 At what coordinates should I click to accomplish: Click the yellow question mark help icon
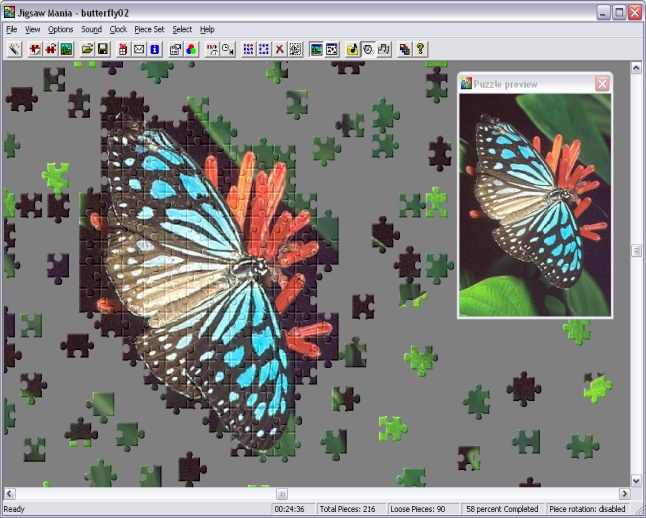point(420,48)
